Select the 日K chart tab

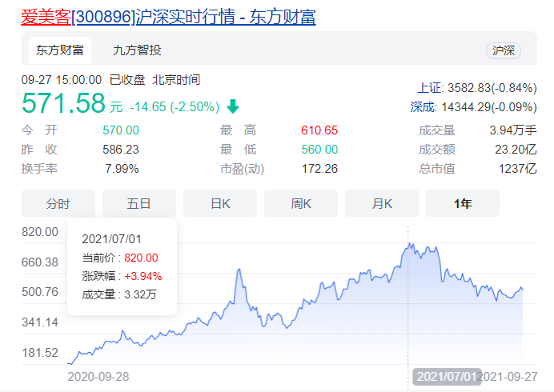220,203
